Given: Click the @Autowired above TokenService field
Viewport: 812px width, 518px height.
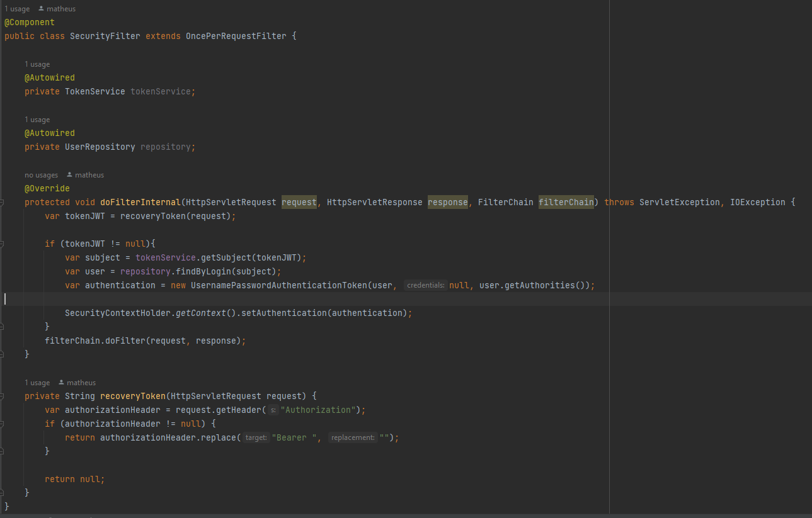Looking at the screenshot, I should coord(50,78).
